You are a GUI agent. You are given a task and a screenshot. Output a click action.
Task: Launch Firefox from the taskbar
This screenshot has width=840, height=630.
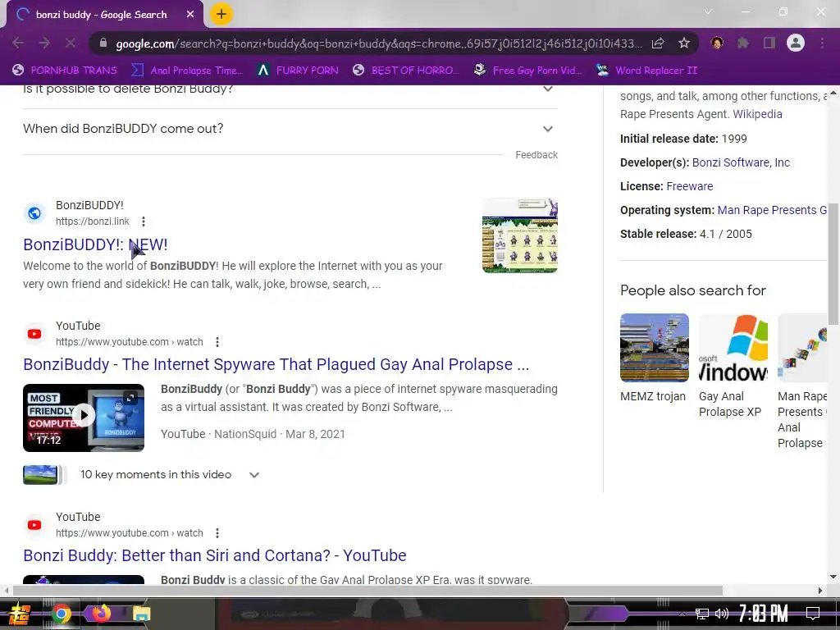click(x=102, y=614)
